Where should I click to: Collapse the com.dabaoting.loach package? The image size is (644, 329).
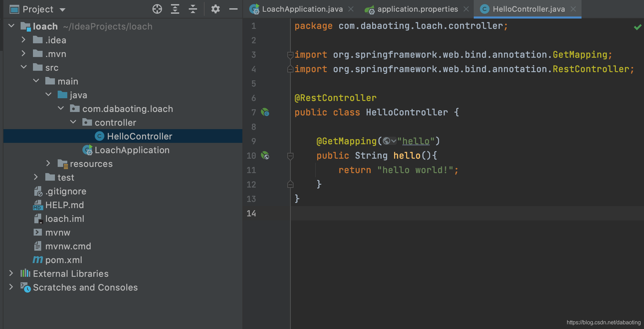pyautogui.click(x=61, y=108)
